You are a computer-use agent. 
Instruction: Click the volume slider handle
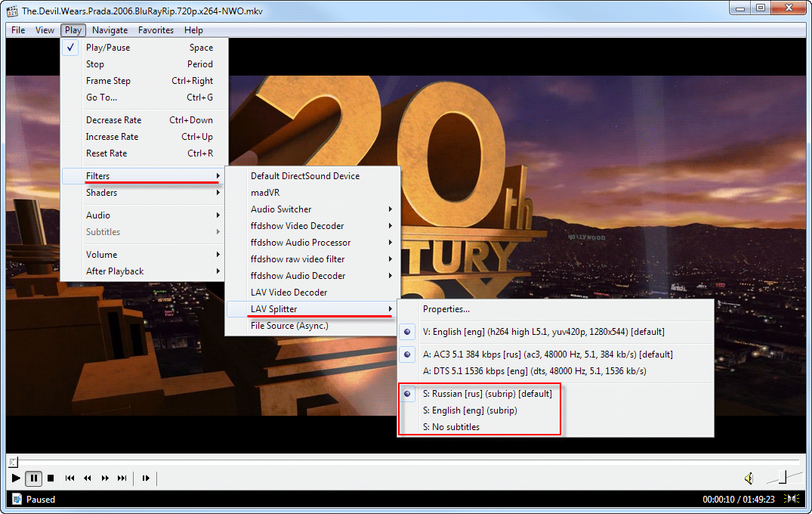[783, 477]
